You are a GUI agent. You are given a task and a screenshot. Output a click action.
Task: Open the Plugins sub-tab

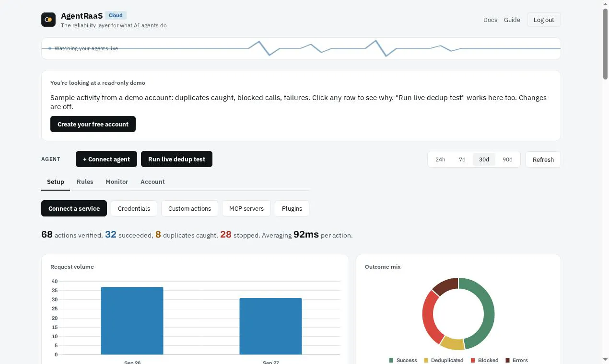coord(292,208)
